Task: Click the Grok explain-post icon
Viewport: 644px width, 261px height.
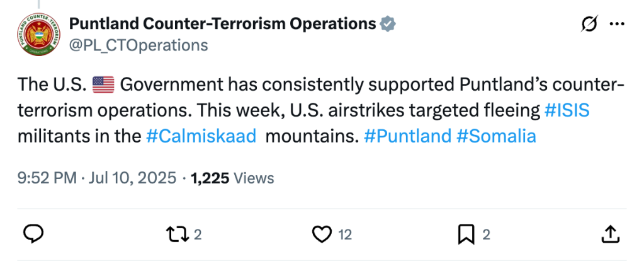Action: pos(589,24)
